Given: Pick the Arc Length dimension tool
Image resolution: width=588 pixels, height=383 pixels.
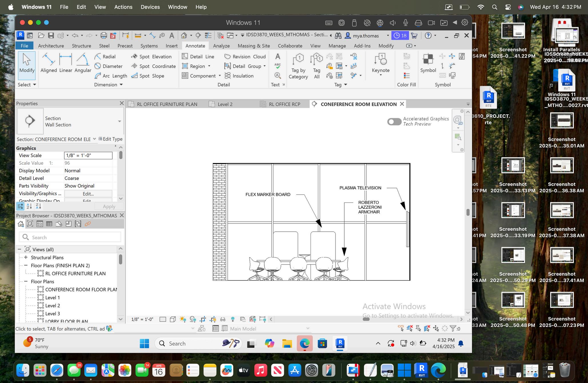Looking at the screenshot, I should pyautogui.click(x=111, y=76).
